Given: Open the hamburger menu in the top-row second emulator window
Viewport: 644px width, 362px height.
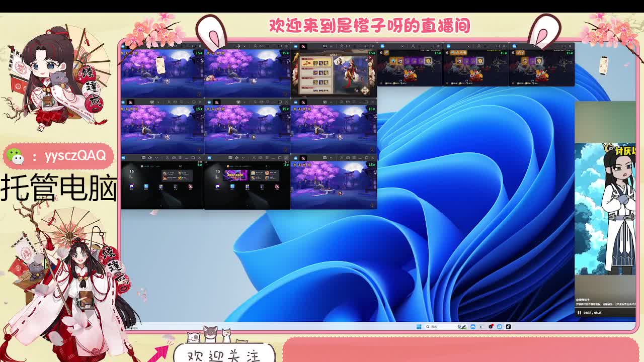Looking at the screenshot, I should point(268,46).
